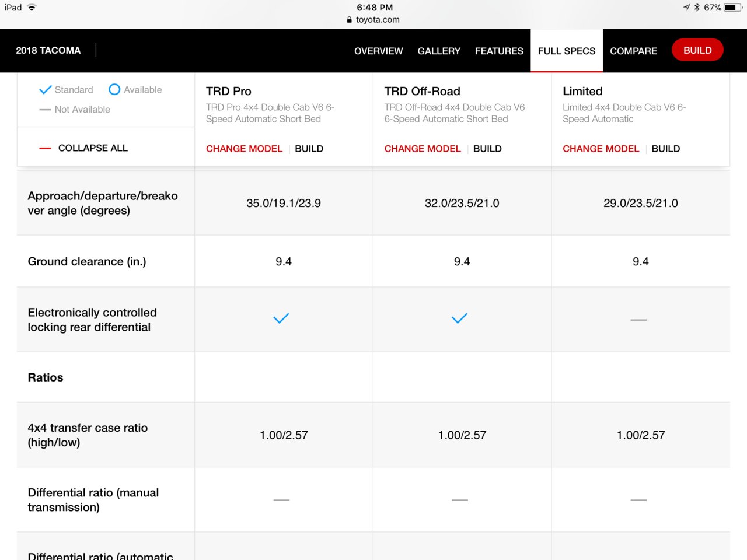
Task: Click Limited manual differential ratio dash
Action: [638, 500]
